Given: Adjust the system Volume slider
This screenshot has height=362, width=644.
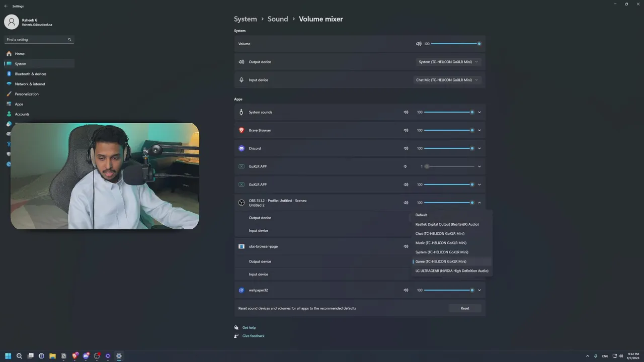Looking at the screenshot, I should [x=456, y=44].
